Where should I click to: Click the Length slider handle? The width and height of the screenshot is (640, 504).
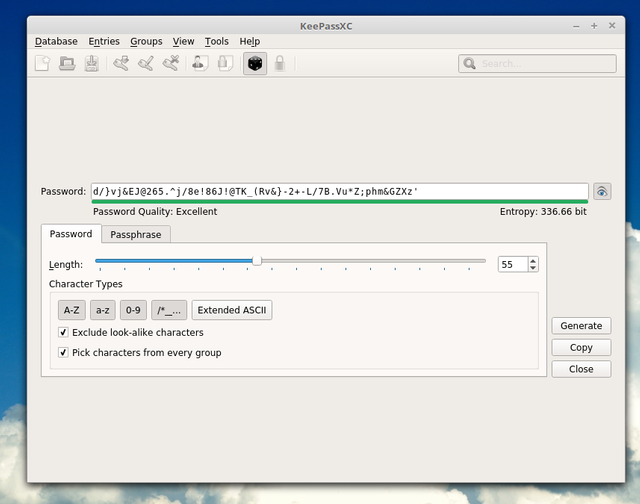tap(257, 260)
